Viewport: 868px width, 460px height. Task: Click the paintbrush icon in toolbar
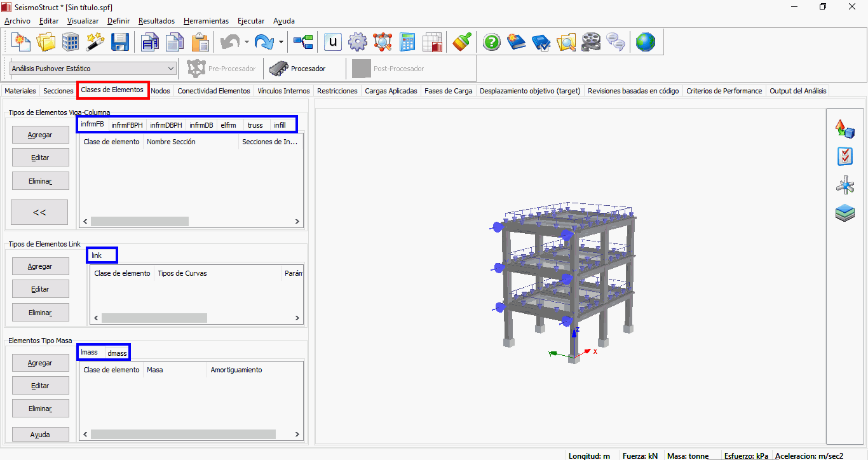coord(462,43)
